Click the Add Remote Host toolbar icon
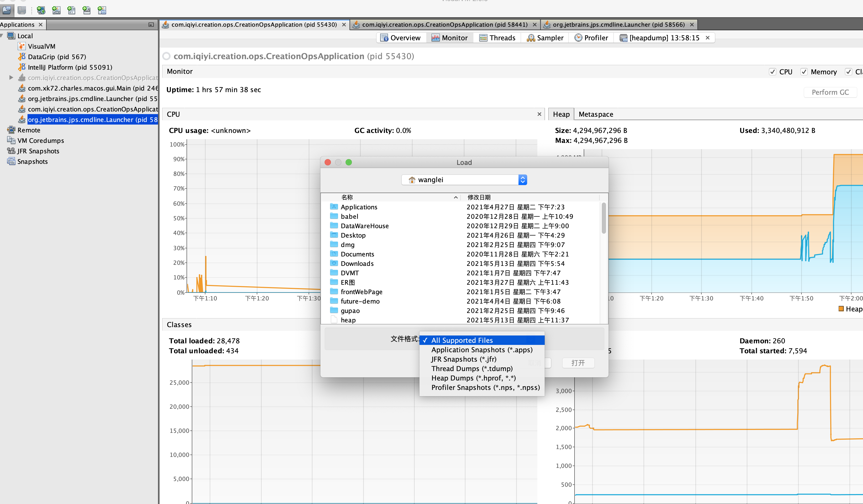 pyautogui.click(x=41, y=10)
